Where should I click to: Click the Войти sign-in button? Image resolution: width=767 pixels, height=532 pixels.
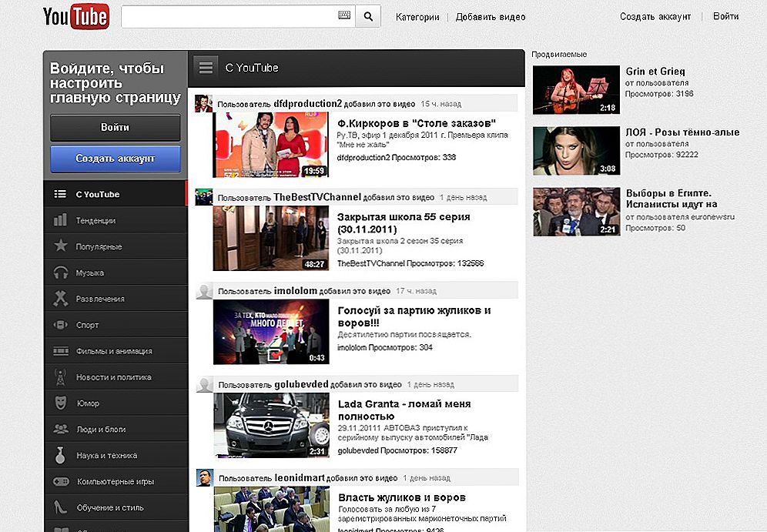[114, 128]
